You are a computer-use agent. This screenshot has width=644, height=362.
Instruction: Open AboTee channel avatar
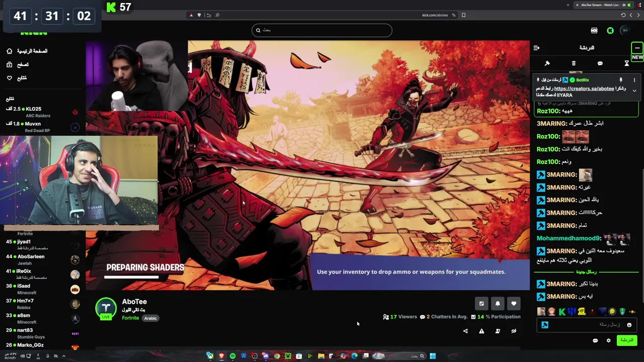click(106, 309)
